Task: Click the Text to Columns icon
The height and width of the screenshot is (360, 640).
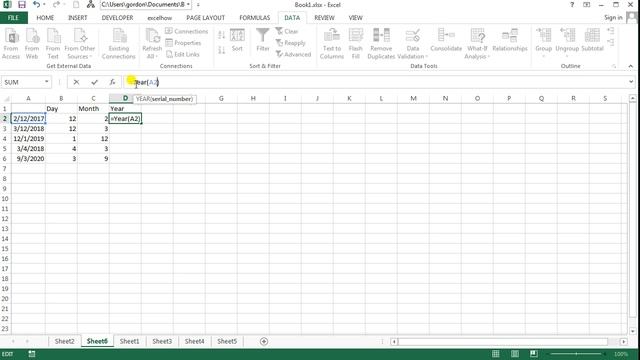Action: coord(332,44)
